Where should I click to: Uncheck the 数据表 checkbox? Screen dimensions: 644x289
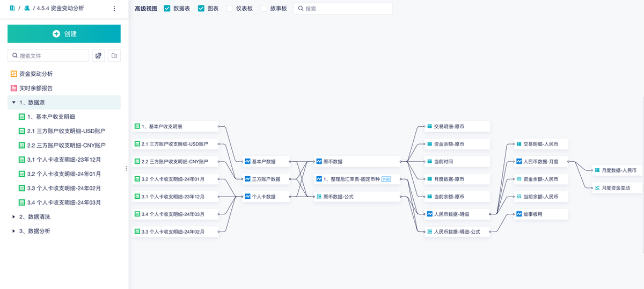167,9
